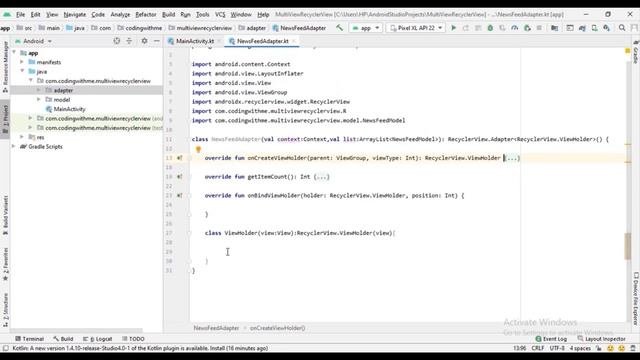Click the Stop icon in toolbar
Screen dimensions: 640x360
[x=539, y=28]
